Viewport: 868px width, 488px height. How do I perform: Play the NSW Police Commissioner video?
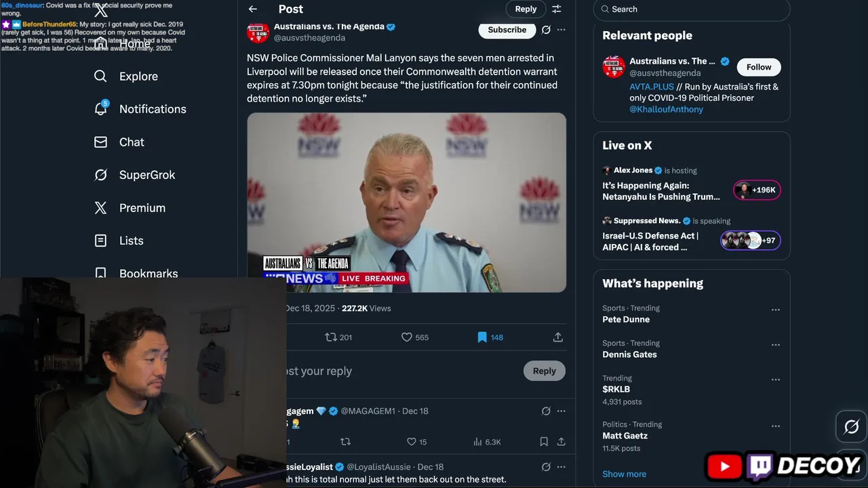[x=406, y=202]
